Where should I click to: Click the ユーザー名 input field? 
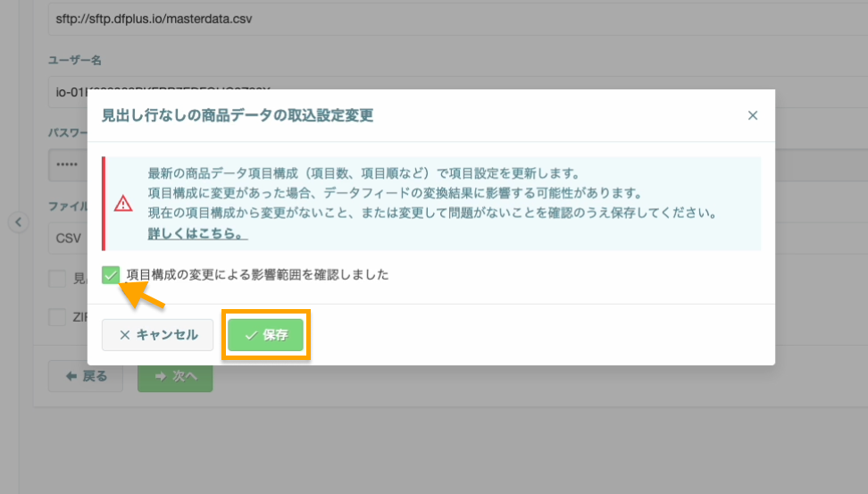point(458,92)
